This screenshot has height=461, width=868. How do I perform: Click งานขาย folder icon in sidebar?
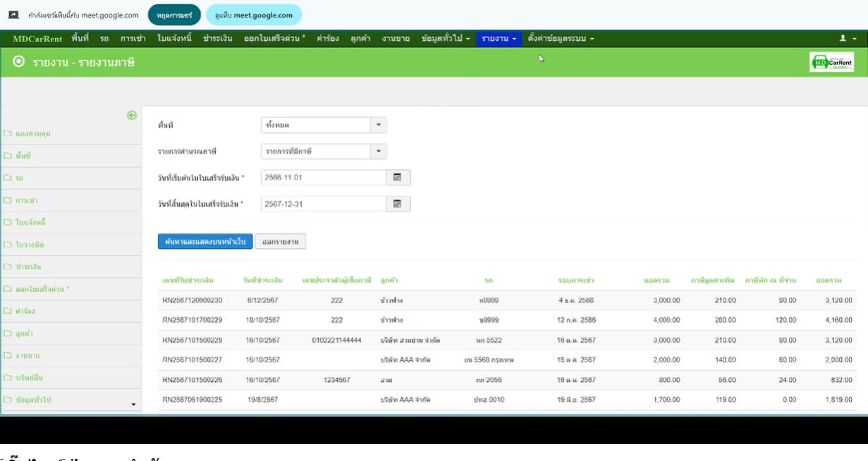coord(7,355)
